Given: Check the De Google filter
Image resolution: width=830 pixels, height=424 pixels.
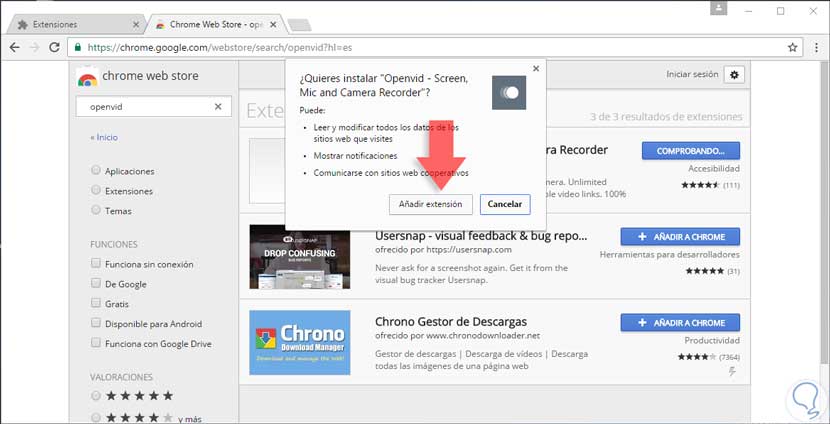Looking at the screenshot, I should pos(96,283).
